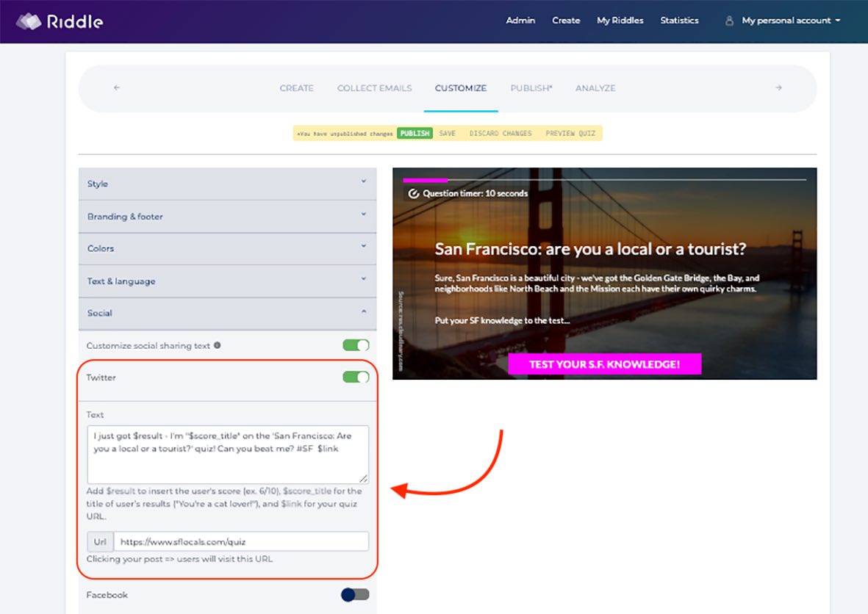
Task: Collapse the Social section
Action: coord(228,313)
